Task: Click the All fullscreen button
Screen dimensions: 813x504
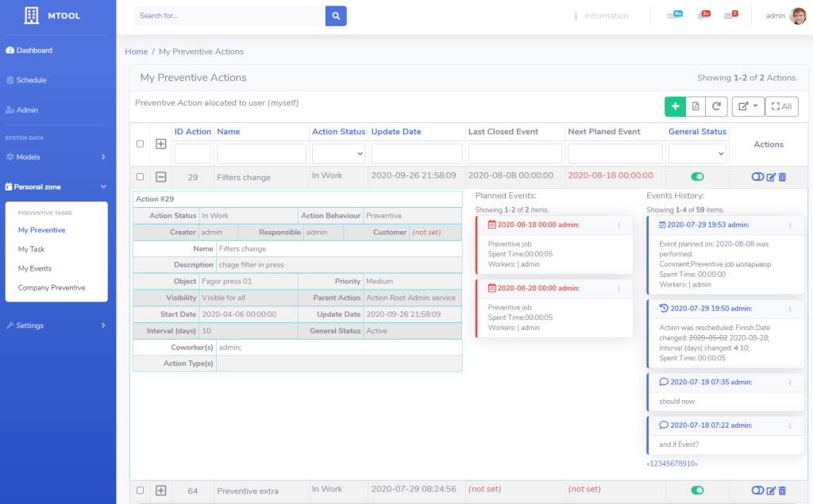Action: coord(781,106)
